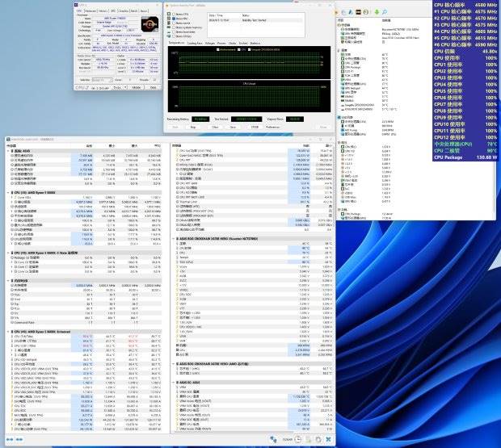501x448 pixels.
Task: Toggle Motherboard checkbox in temperature graph legend
Action: (218, 49)
